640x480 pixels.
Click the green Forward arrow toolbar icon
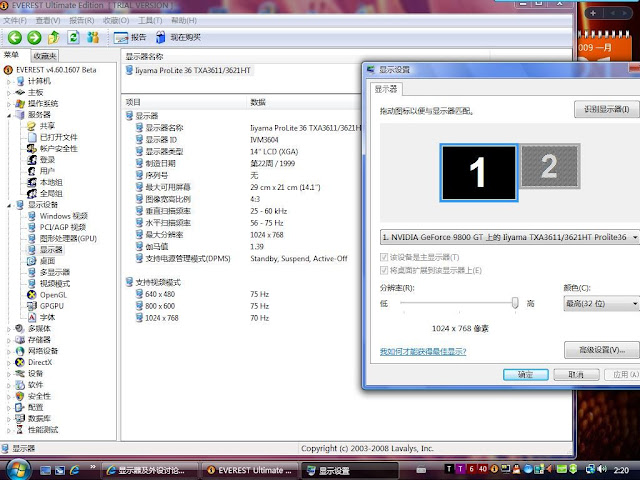tap(34, 38)
